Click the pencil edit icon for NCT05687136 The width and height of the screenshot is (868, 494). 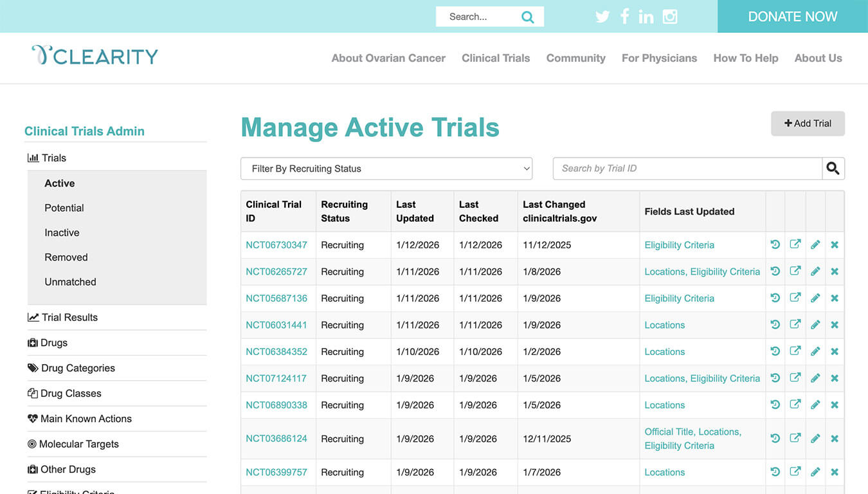pyautogui.click(x=815, y=298)
